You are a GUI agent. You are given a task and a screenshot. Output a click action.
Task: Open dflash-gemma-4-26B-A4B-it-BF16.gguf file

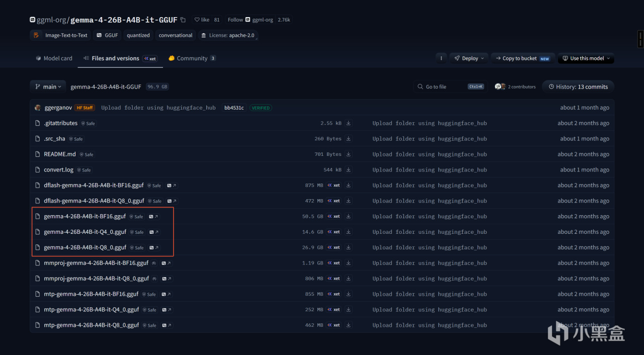click(94, 186)
